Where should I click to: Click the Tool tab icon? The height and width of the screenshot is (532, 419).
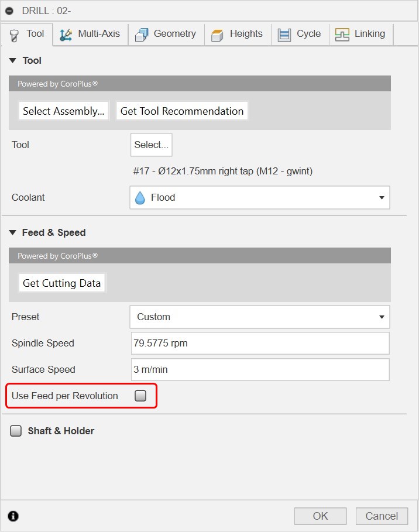14,35
